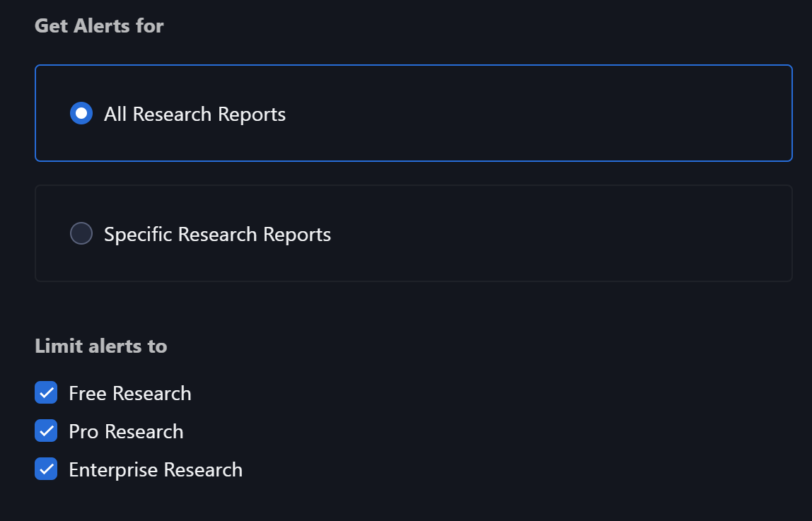
Task: Uncheck the Free Research checkbox
Action: (x=46, y=392)
